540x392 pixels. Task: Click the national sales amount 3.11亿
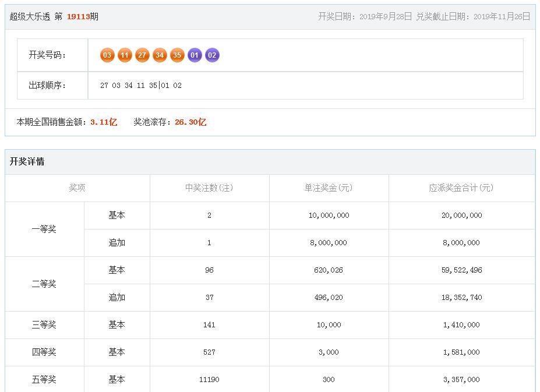pyautogui.click(x=104, y=122)
